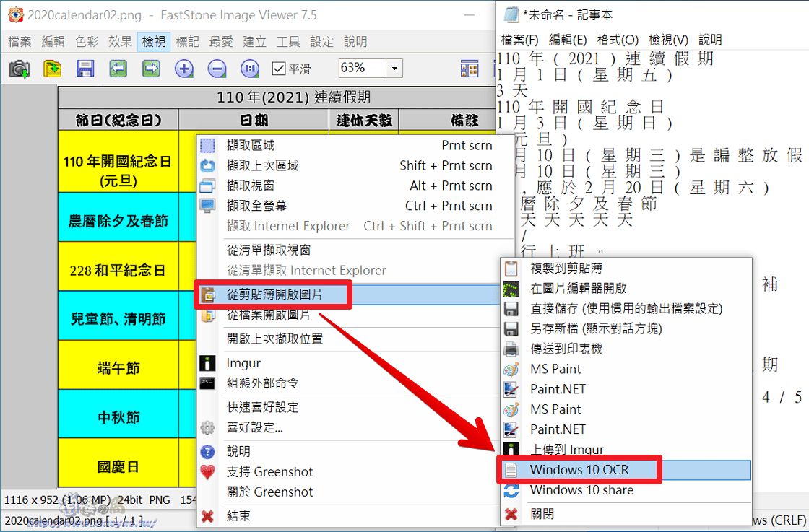Toggle the 平滑 smoothing checkbox
The image size is (809, 532).
[279, 68]
